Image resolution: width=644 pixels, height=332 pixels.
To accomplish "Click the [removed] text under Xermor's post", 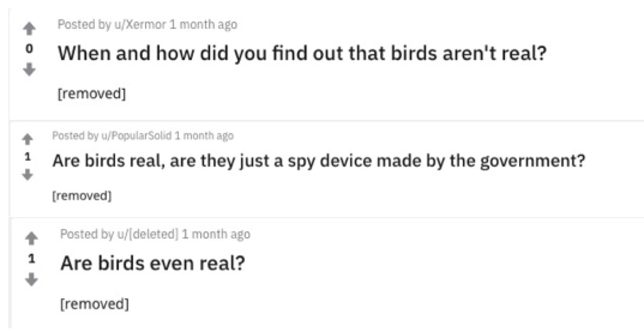I will click(92, 94).
